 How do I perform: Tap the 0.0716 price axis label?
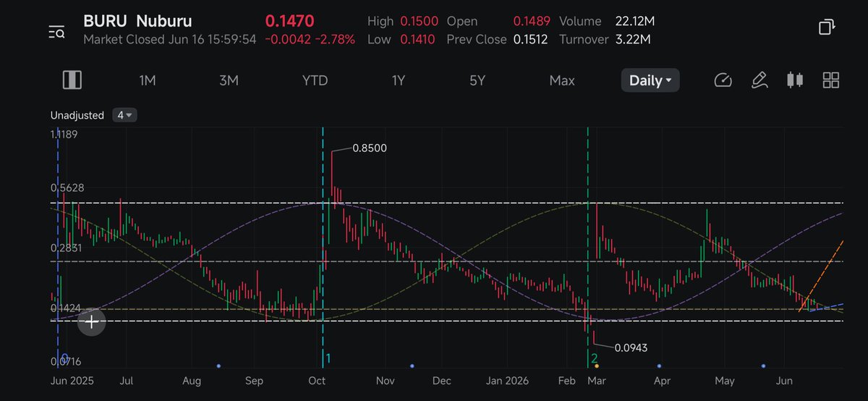click(x=64, y=361)
